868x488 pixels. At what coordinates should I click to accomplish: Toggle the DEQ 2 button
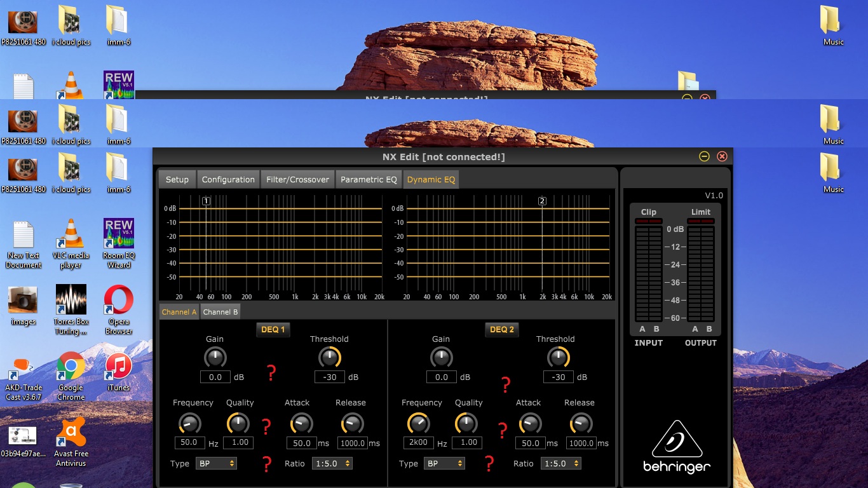pyautogui.click(x=502, y=329)
